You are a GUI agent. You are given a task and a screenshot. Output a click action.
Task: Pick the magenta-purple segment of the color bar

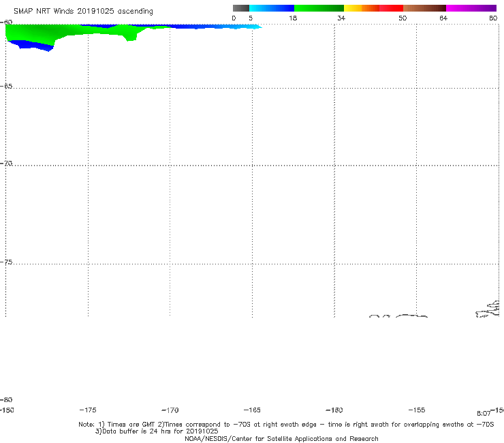(471, 8)
